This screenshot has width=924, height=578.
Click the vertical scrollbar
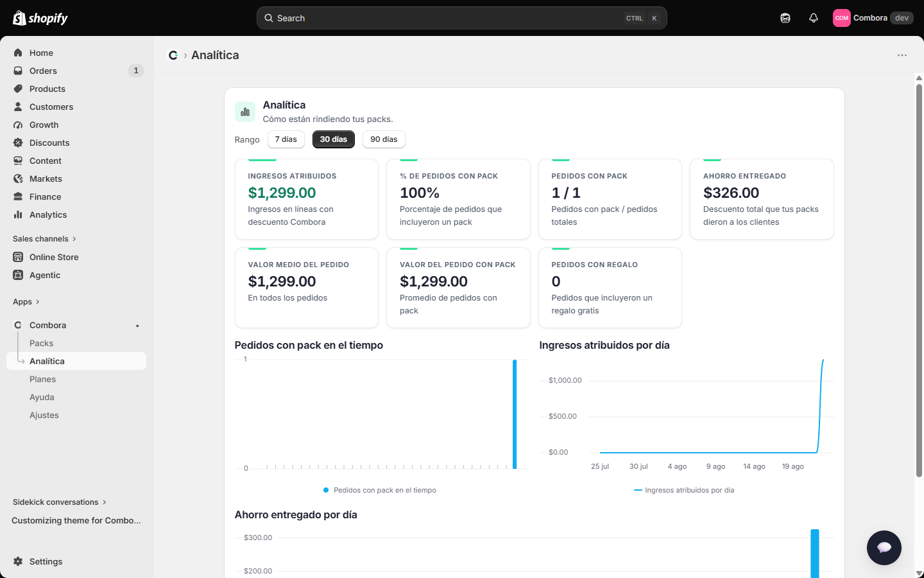(x=919, y=281)
